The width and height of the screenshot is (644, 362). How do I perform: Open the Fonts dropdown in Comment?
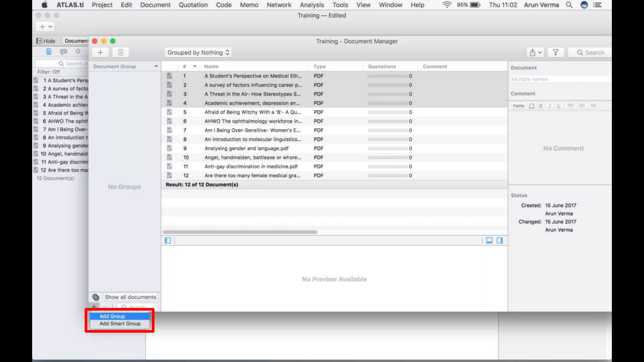[519, 106]
